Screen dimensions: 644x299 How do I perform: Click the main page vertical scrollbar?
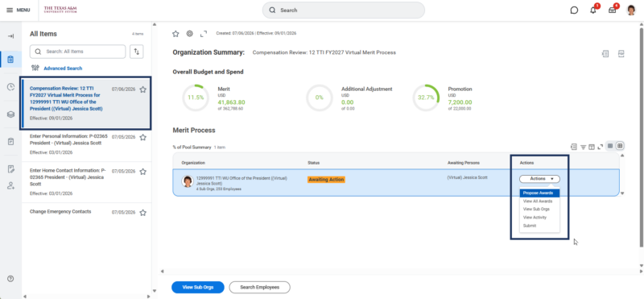[x=641, y=138]
